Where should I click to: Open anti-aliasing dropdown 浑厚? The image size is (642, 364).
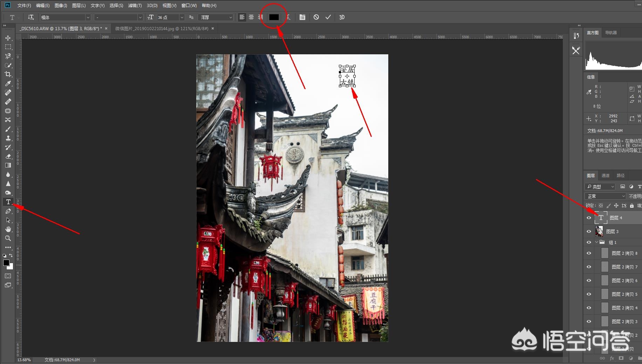click(x=216, y=17)
